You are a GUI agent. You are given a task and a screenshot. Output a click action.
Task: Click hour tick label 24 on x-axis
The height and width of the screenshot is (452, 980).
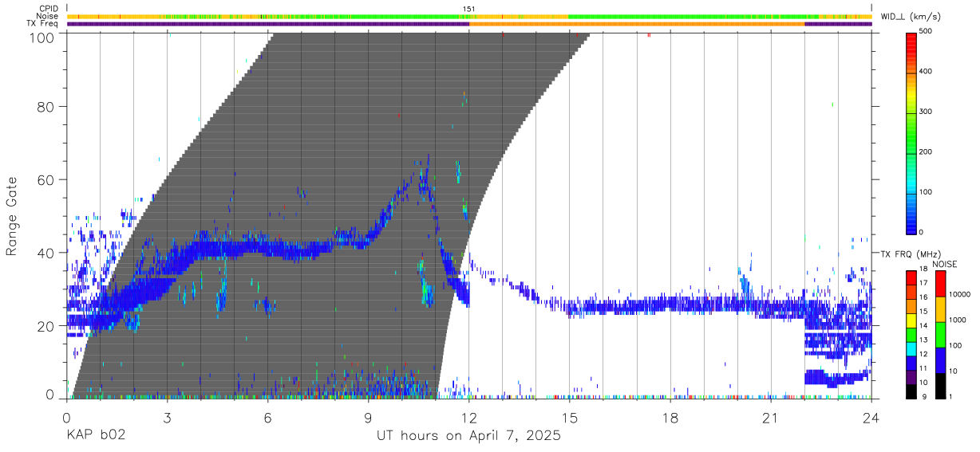871,418
